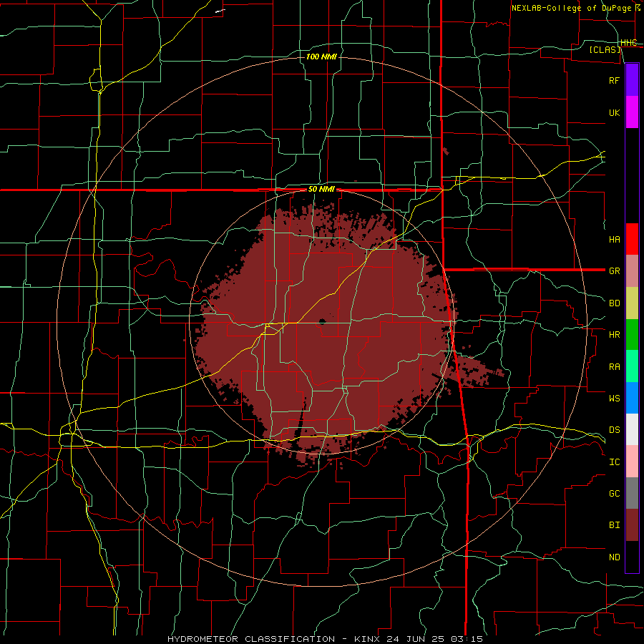Click the HR legend label
This screenshot has width=644, height=644.
[x=614, y=335]
